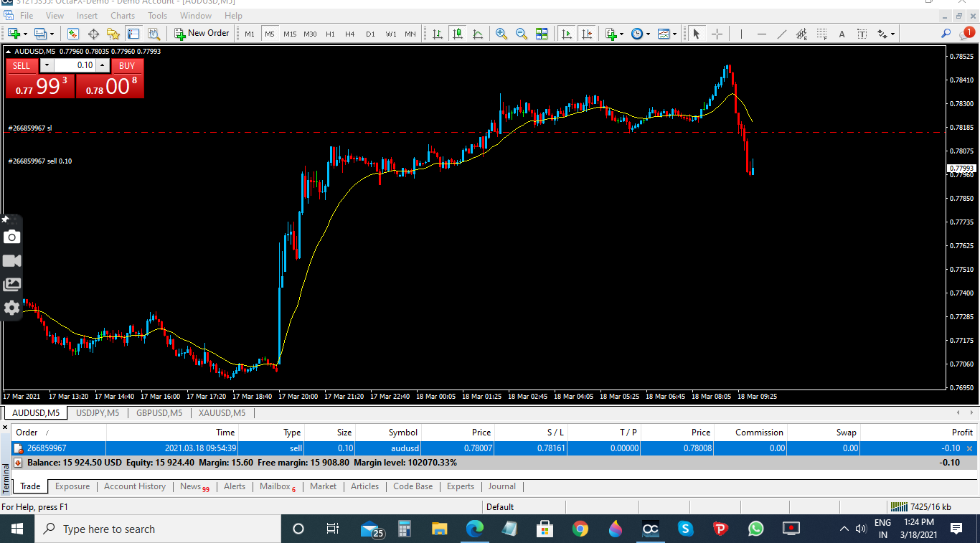The image size is (980, 543).
Task: Click the video record icon in sidebar
Action: tap(11, 260)
